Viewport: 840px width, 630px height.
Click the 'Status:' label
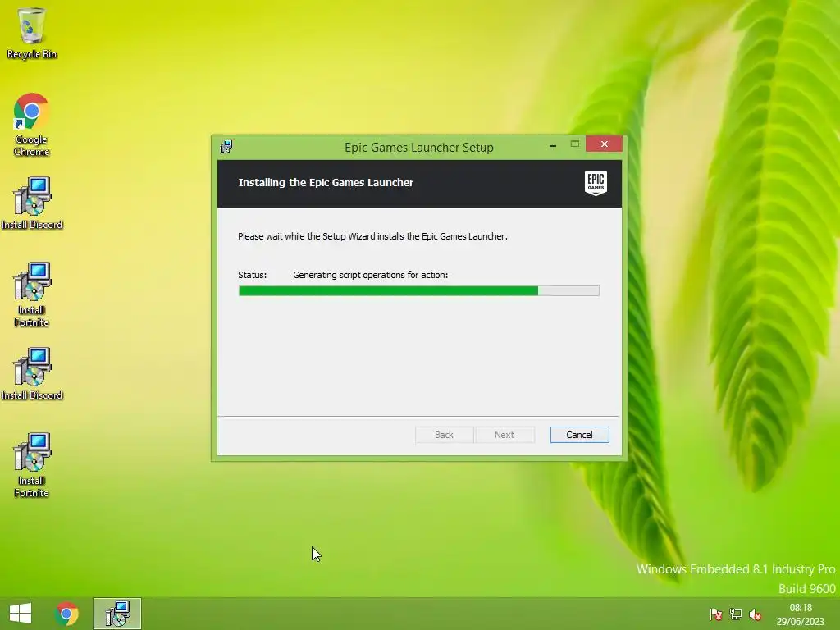tap(253, 275)
